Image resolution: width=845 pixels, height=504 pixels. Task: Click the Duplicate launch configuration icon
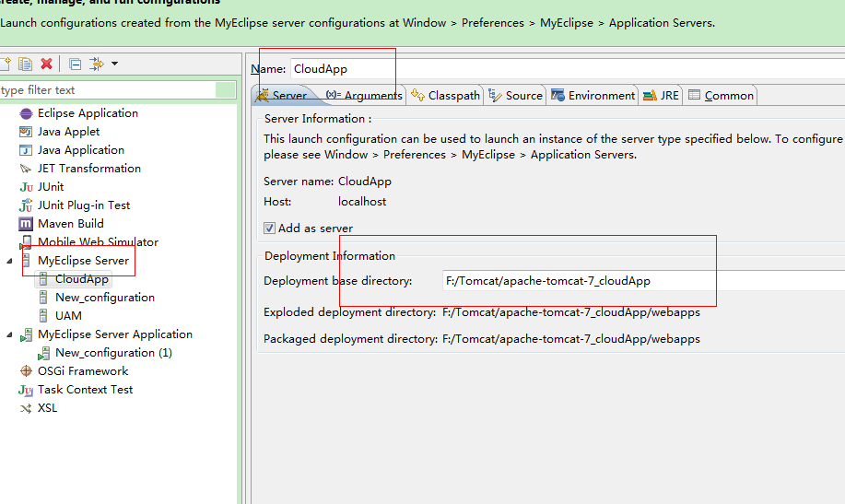coord(25,64)
